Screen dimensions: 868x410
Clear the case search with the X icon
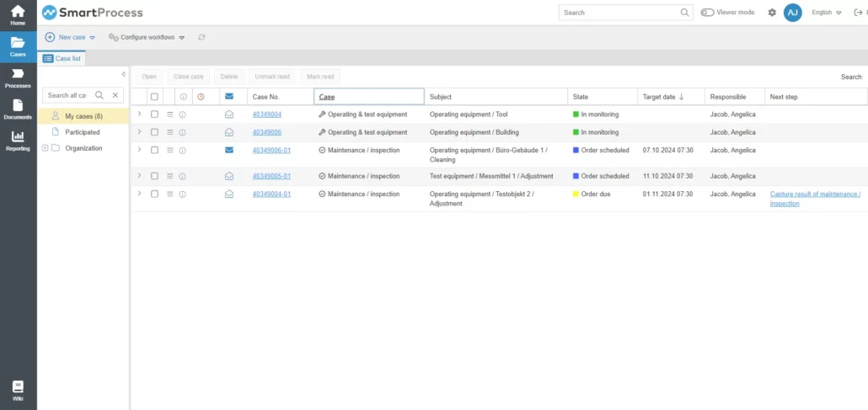[x=115, y=95]
